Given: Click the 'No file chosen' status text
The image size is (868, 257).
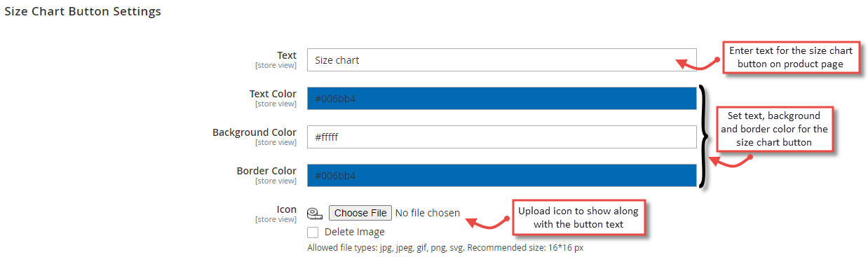Looking at the screenshot, I should pos(428,213).
